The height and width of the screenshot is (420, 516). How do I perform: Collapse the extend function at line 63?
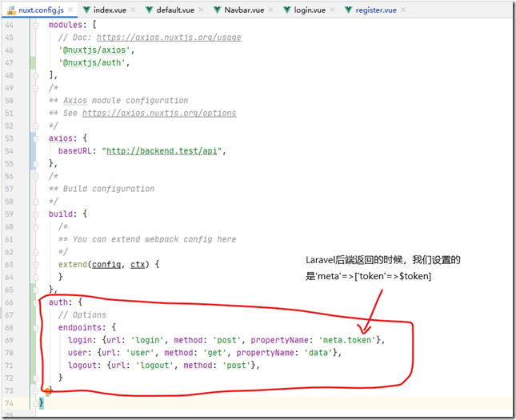[x=35, y=265]
